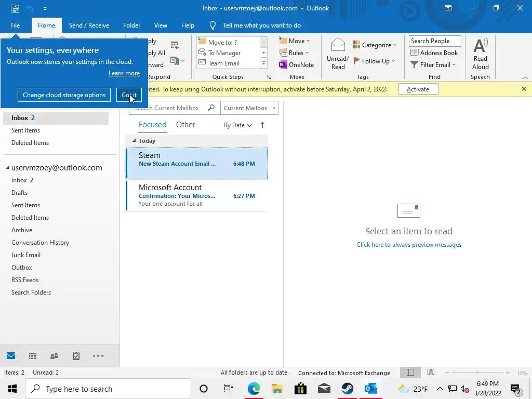Switch to the Send / Receive tab
Viewport: 532px width, 399px height.
click(89, 25)
